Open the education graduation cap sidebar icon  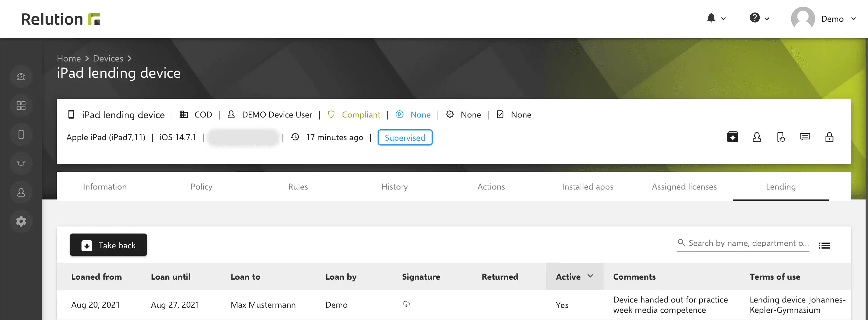21,164
